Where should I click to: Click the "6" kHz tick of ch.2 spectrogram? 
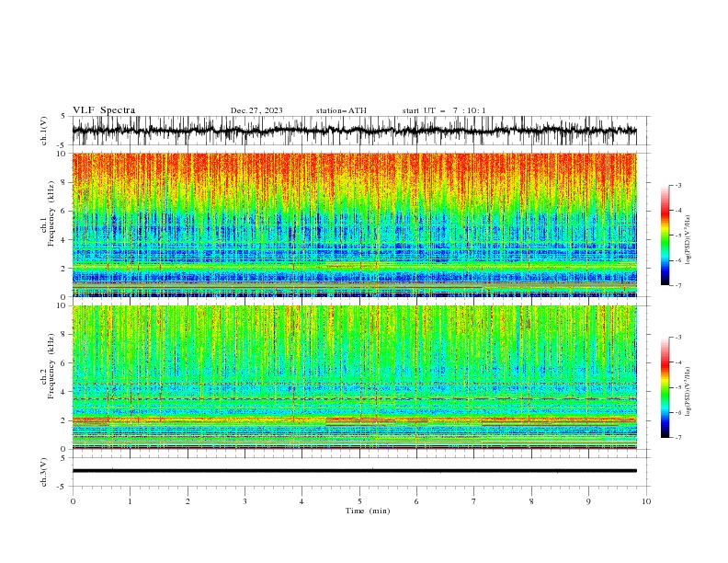point(64,363)
